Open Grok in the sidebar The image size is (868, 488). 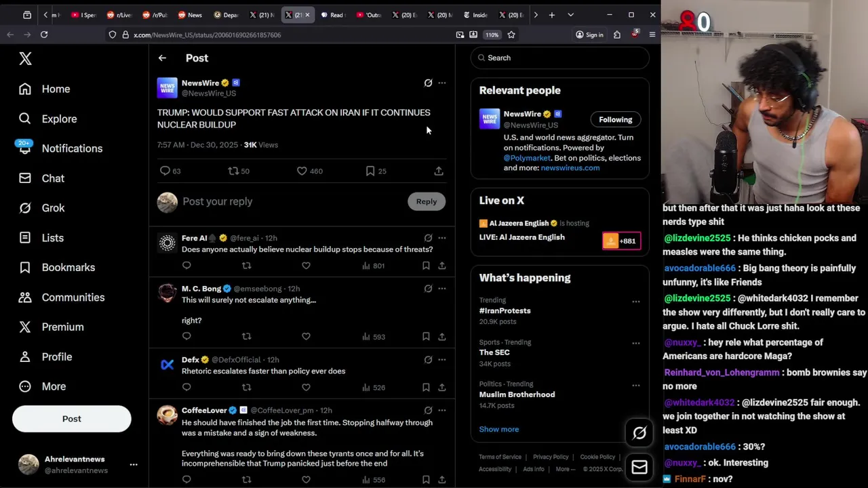[x=41, y=208]
